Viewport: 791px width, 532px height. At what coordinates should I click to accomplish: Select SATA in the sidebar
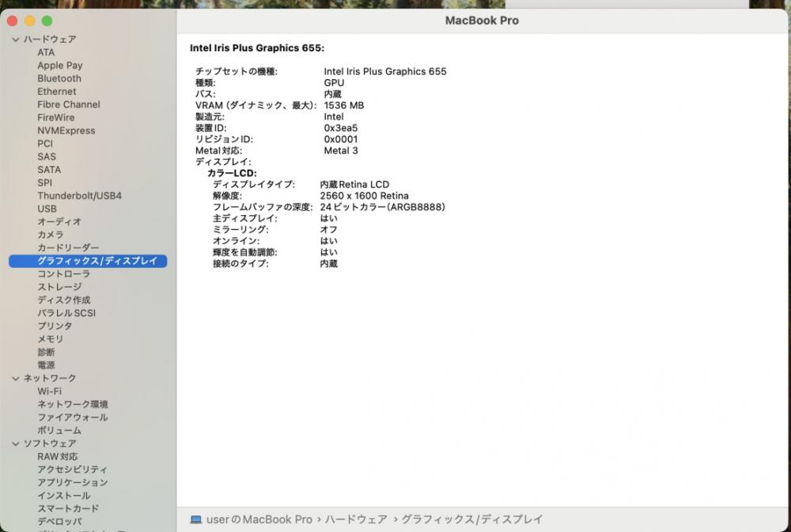coord(49,170)
